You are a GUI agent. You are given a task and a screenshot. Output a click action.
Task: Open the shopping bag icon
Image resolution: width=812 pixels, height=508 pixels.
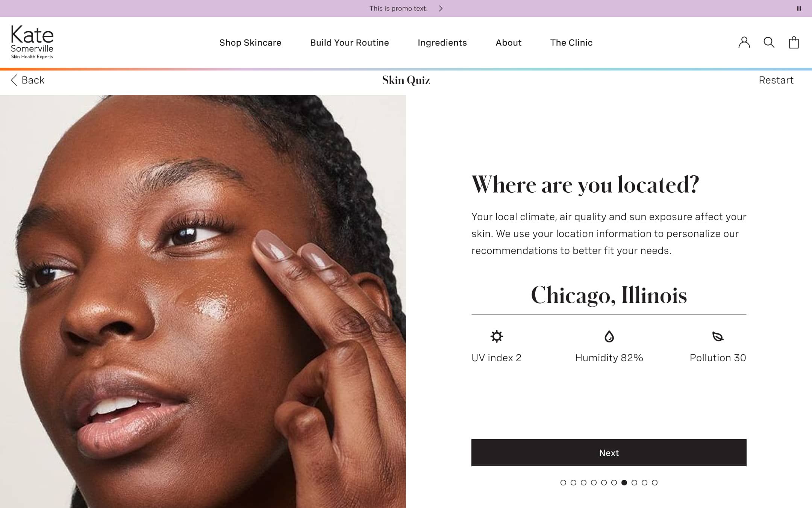pos(794,43)
